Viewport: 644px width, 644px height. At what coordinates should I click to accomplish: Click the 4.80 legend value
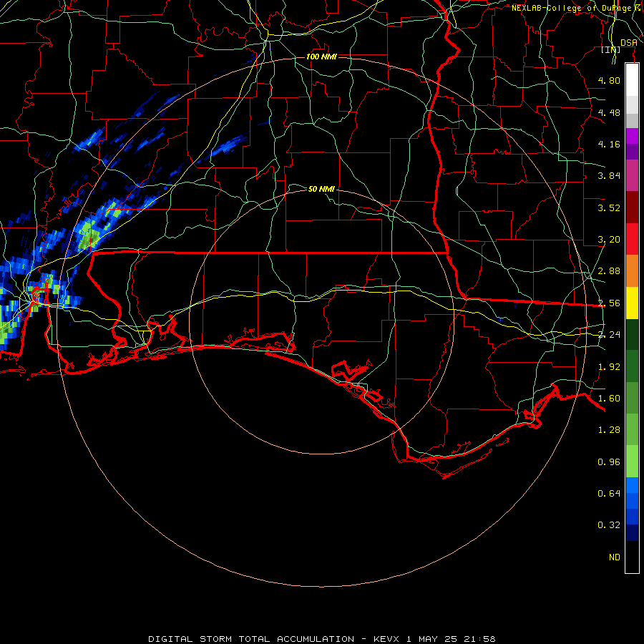(x=609, y=80)
